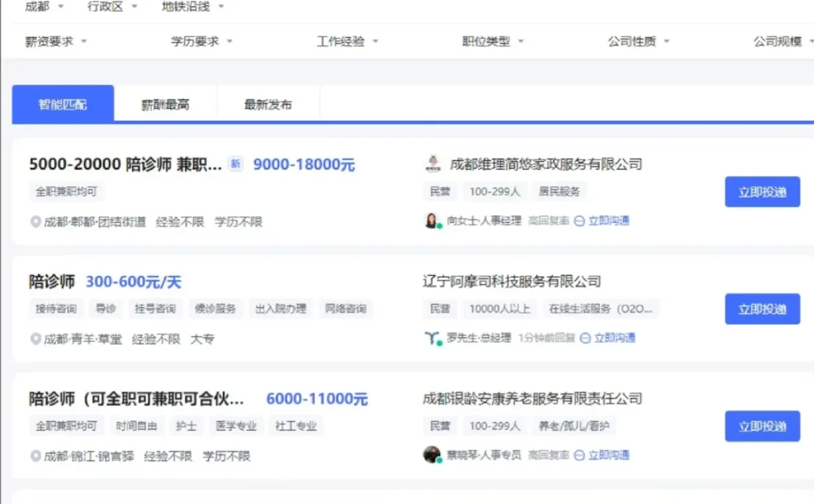Expand the 公司性质 filter dropdown

632,40
